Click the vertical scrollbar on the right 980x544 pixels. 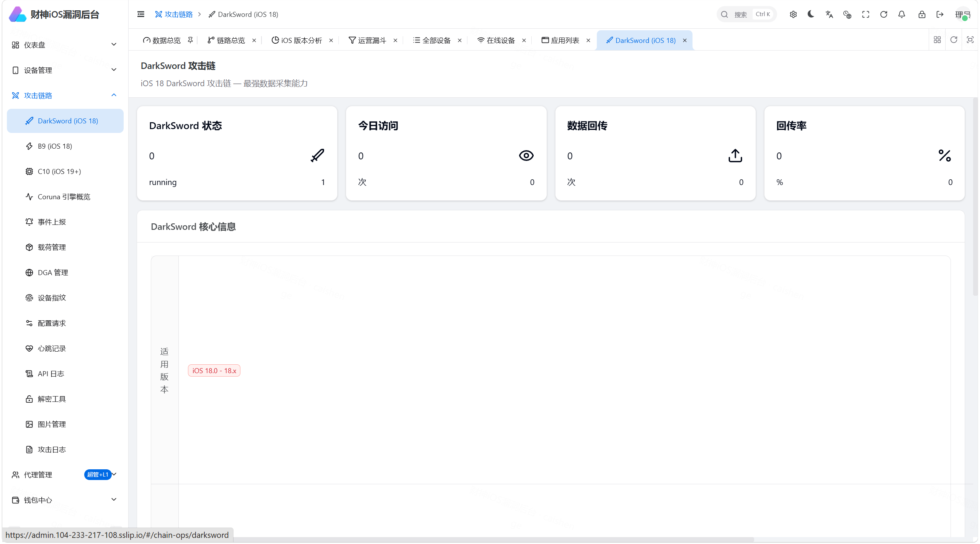click(x=975, y=196)
